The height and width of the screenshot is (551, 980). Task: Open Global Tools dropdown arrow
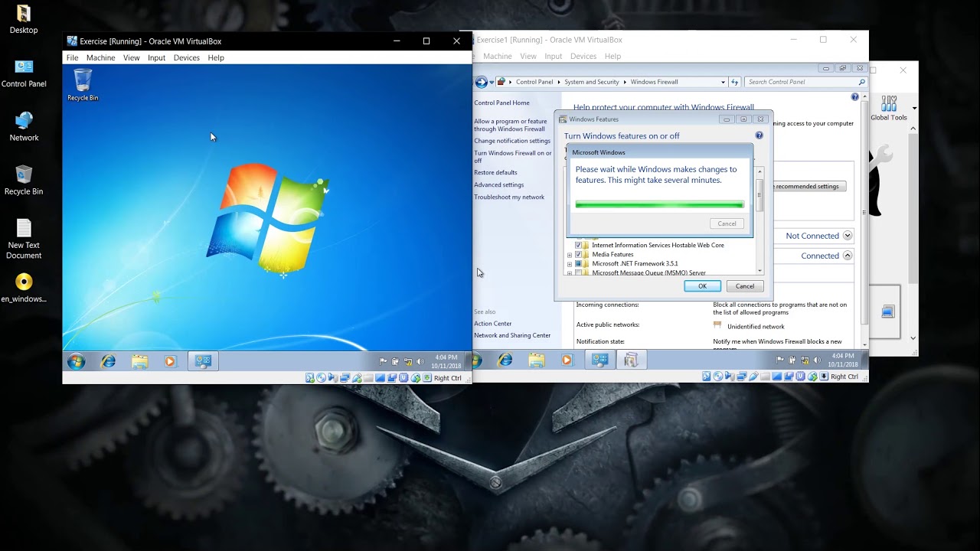pos(914,109)
